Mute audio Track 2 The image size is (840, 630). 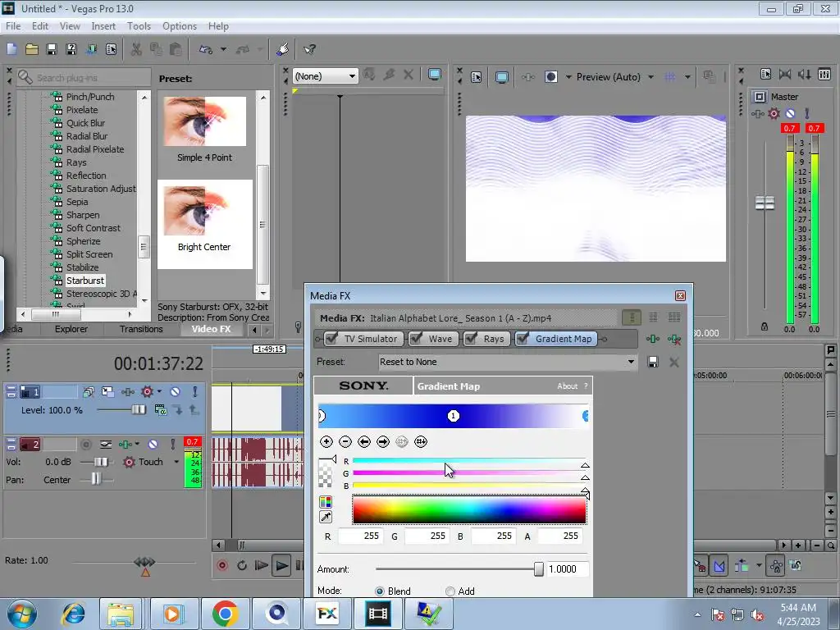(x=153, y=444)
